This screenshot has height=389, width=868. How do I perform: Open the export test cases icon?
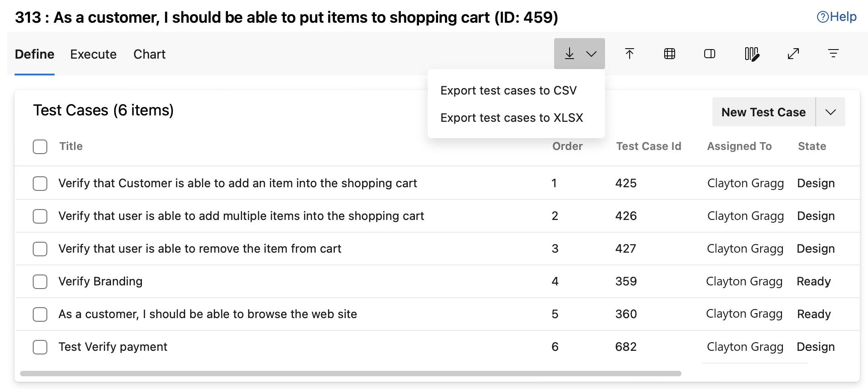click(570, 53)
